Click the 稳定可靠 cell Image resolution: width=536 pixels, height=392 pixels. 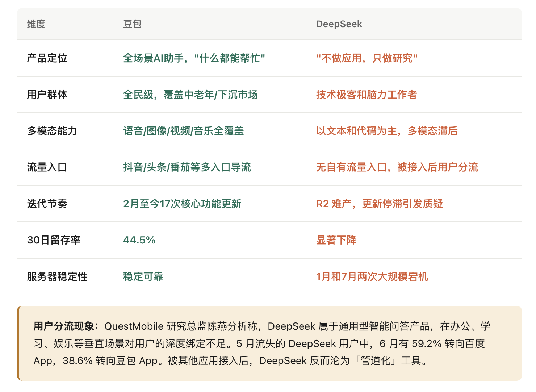(x=143, y=276)
